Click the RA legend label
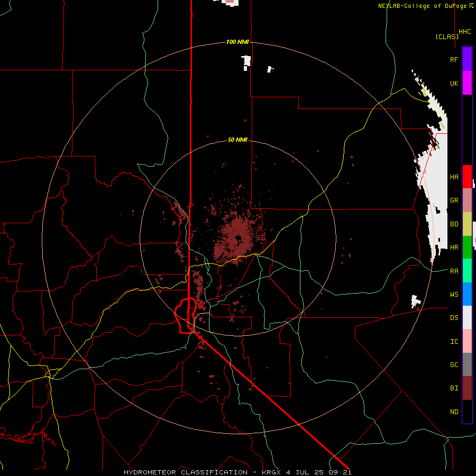Viewport: 476px width, 476px height. tap(454, 271)
